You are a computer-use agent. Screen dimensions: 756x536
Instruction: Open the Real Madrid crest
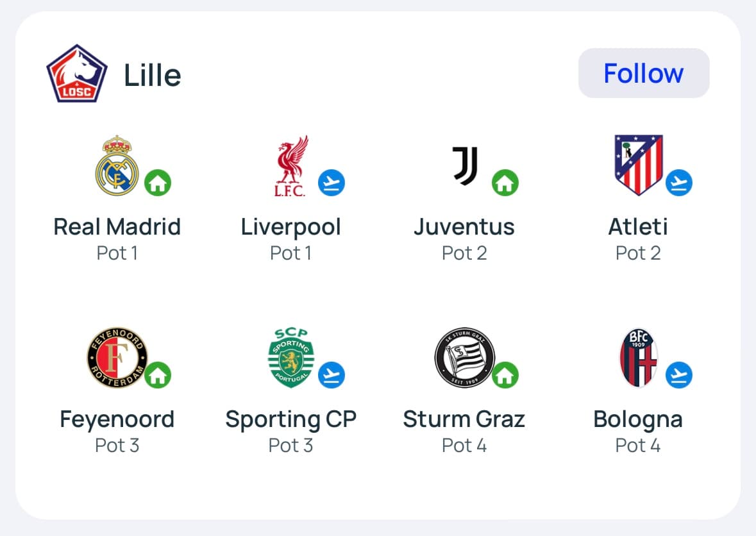point(117,165)
